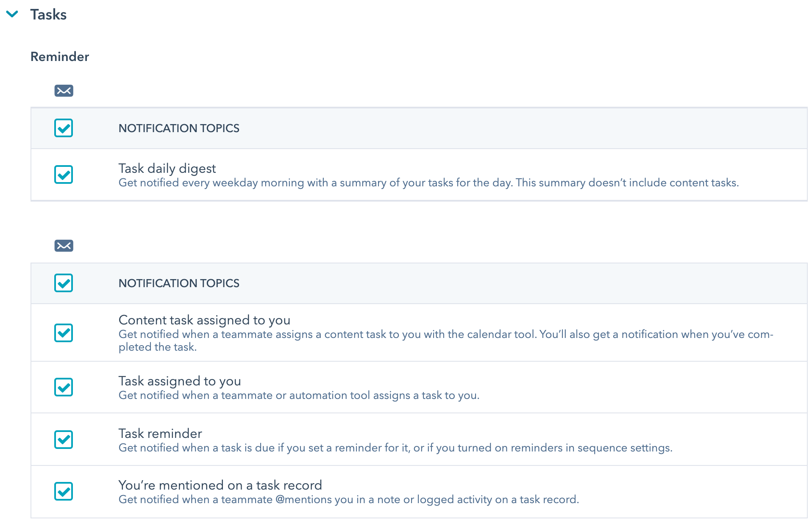Click the email envelope icon above the second table

64,246
